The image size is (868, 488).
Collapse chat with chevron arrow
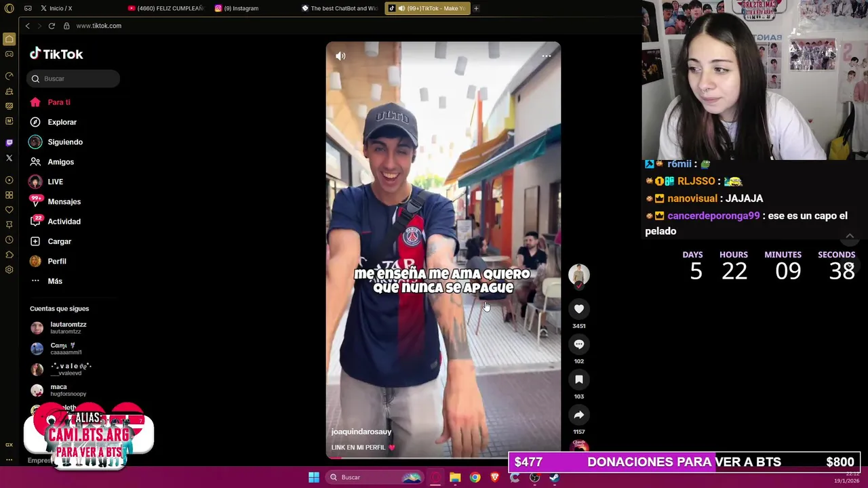point(850,236)
